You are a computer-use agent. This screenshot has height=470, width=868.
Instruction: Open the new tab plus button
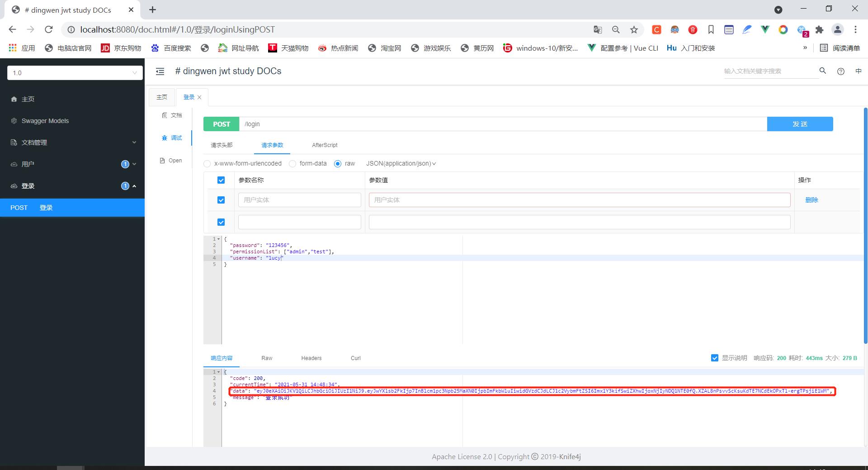(153, 9)
